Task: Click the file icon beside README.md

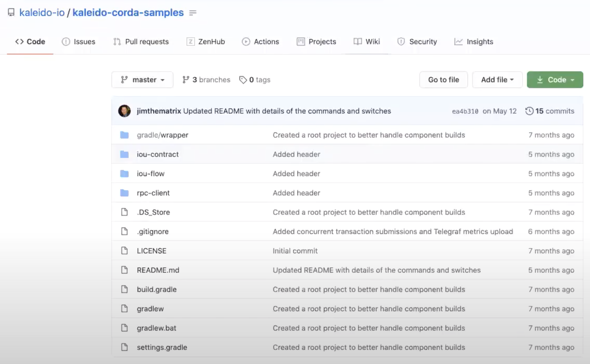Action: pyautogui.click(x=125, y=270)
